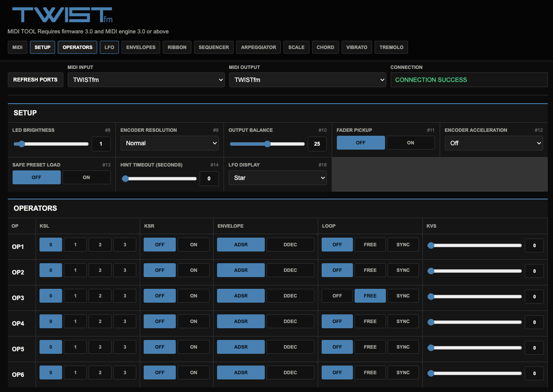Set OP6 LOOP to OFF

click(x=337, y=372)
